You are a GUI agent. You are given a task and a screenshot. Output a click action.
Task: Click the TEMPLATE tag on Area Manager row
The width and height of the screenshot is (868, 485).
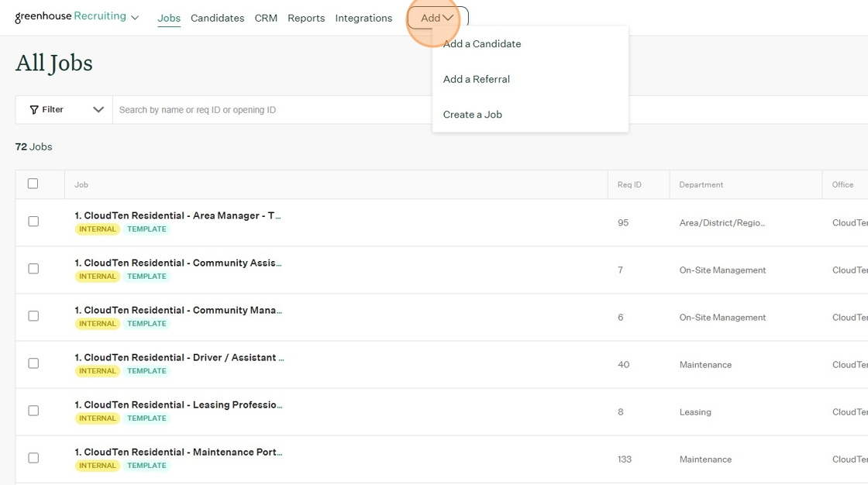tap(146, 229)
